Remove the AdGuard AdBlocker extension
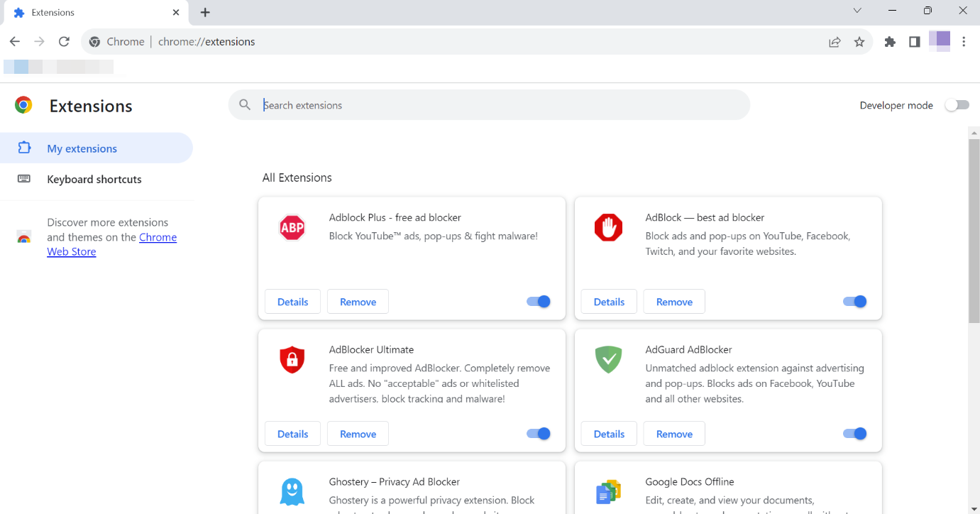Viewport: 980px width, 514px height. 674,434
